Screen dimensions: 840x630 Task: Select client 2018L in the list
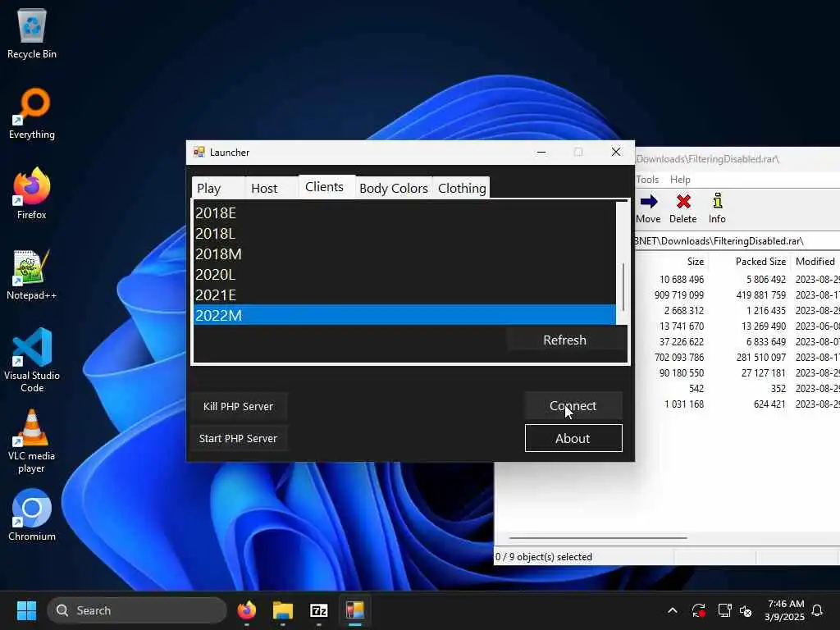[404, 234]
